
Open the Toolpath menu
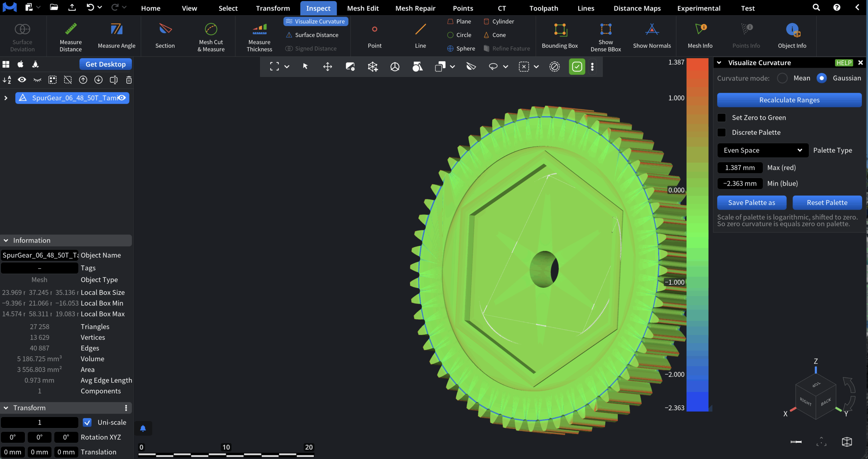[x=543, y=8]
